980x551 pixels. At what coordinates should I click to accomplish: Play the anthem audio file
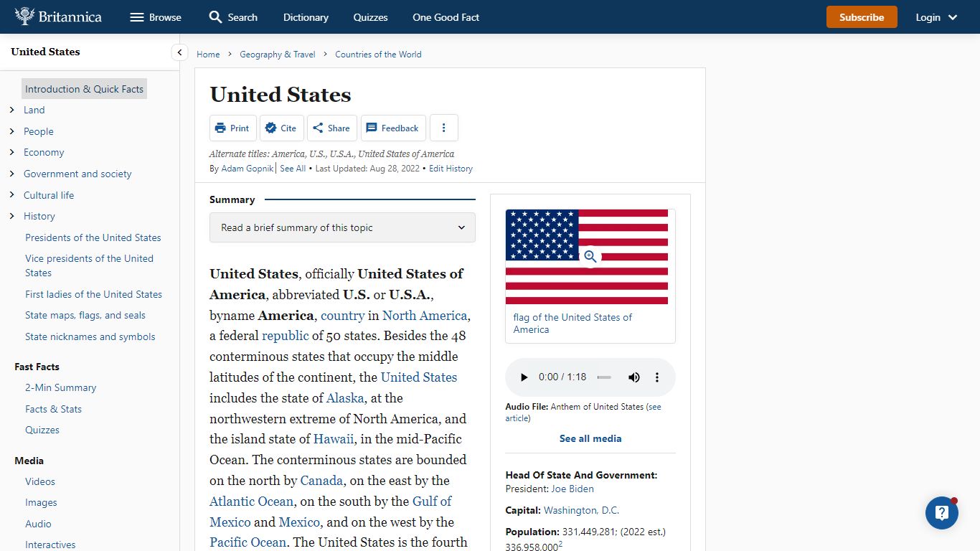(524, 377)
